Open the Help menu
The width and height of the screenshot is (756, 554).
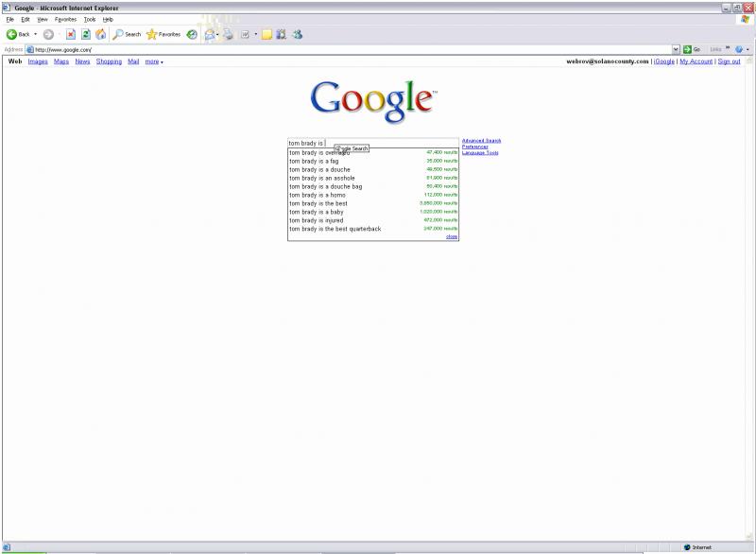108,19
